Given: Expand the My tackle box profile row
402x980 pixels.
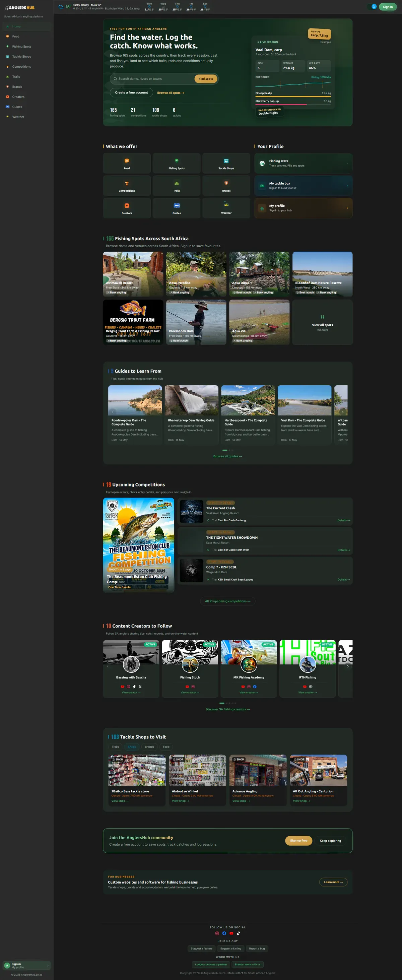Looking at the screenshot, I should point(303,186).
